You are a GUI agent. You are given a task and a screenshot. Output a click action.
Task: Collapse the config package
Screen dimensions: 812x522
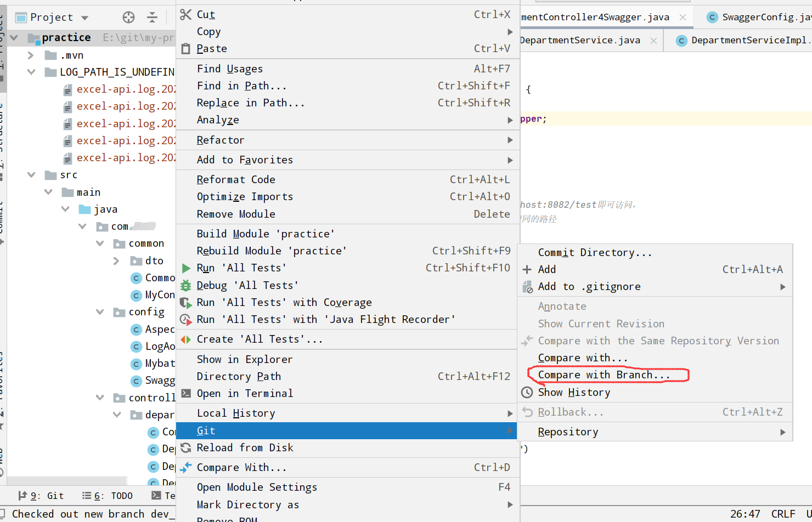pos(100,312)
